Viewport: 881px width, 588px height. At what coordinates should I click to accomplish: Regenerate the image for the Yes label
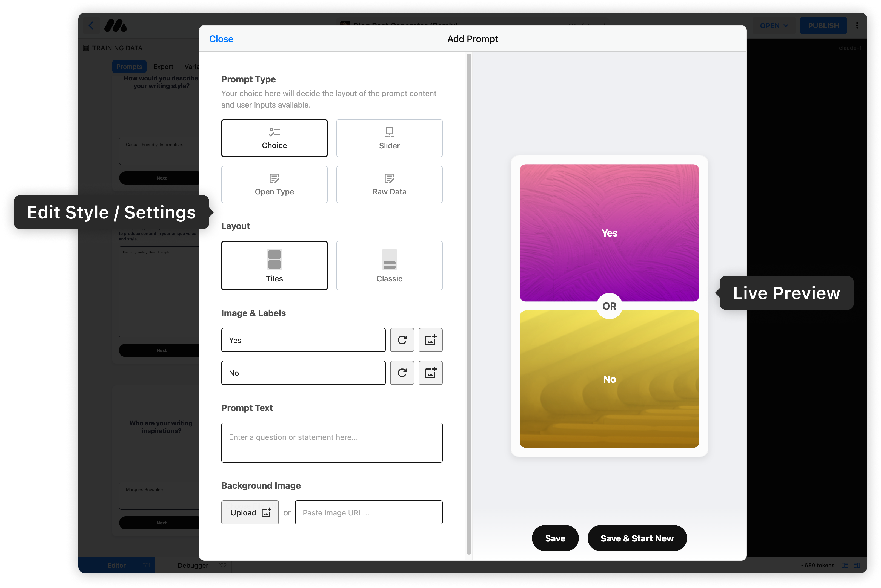(x=402, y=340)
